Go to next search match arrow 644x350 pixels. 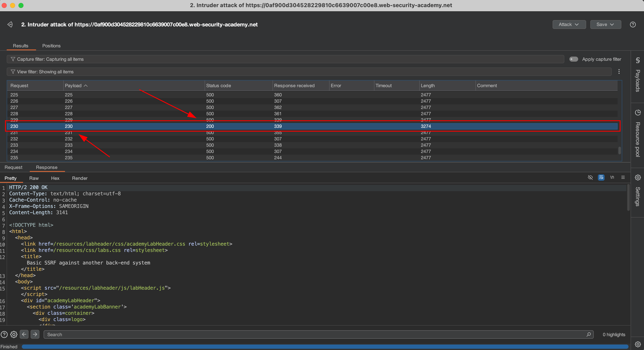(x=35, y=334)
